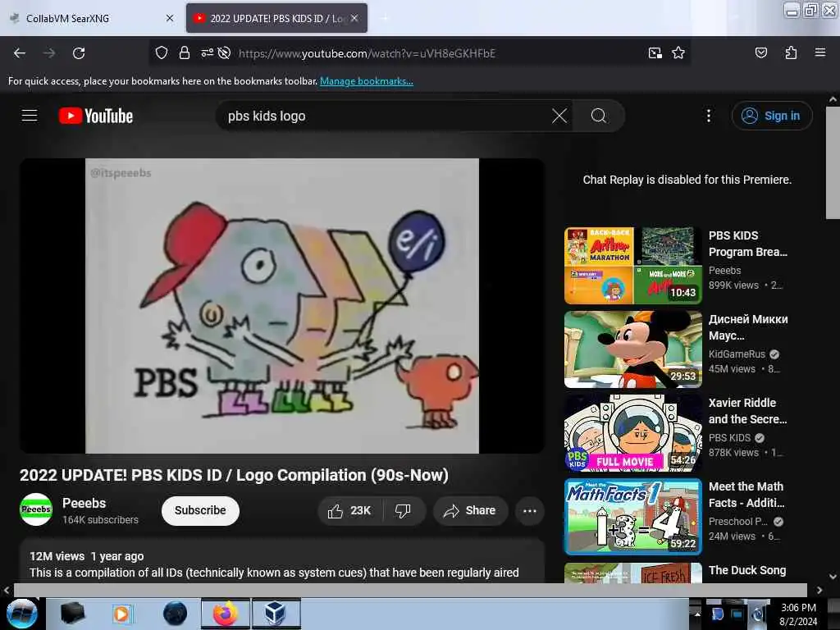Bookmark this page with the star icon
Screen dimensions: 840x630
(678, 53)
